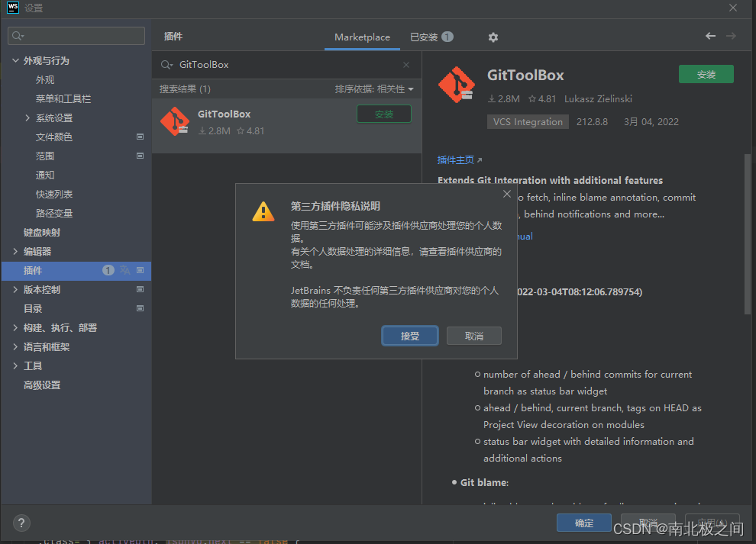Screen dimensions: 756x544
Task: Click GitToolBox icon in search results list
Action: [175, 121]
